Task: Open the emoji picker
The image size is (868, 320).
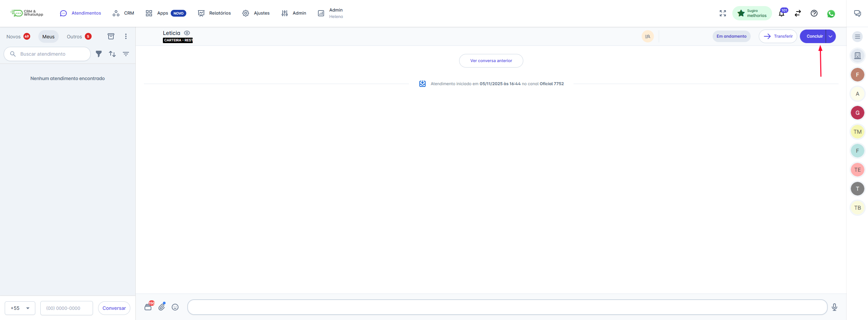Action: [175, 307]
